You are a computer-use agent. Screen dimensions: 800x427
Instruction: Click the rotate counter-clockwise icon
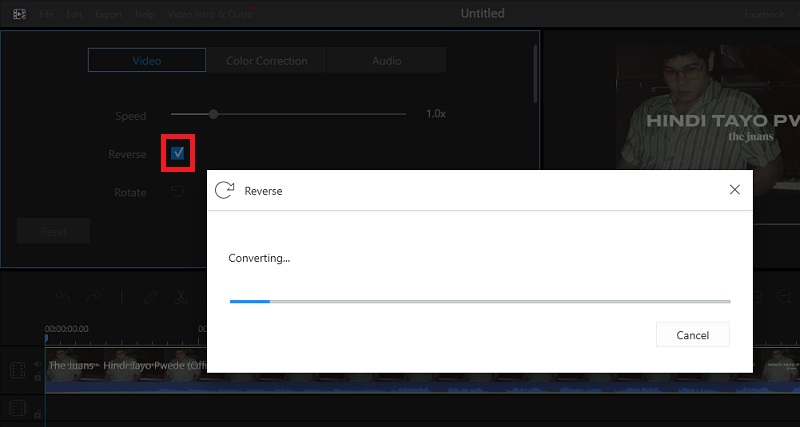(177, 192)
